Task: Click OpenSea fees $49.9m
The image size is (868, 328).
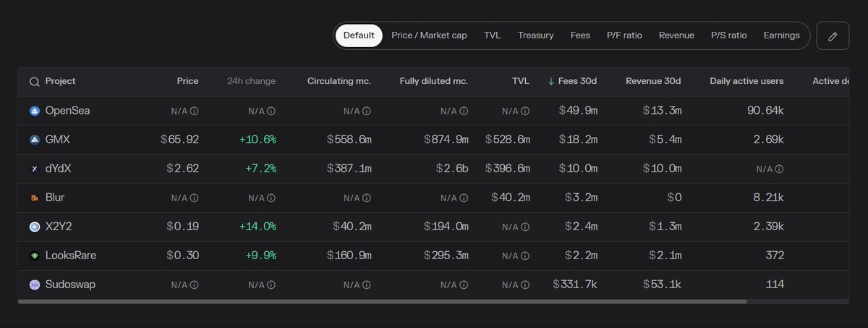Action: click(578, 111)
